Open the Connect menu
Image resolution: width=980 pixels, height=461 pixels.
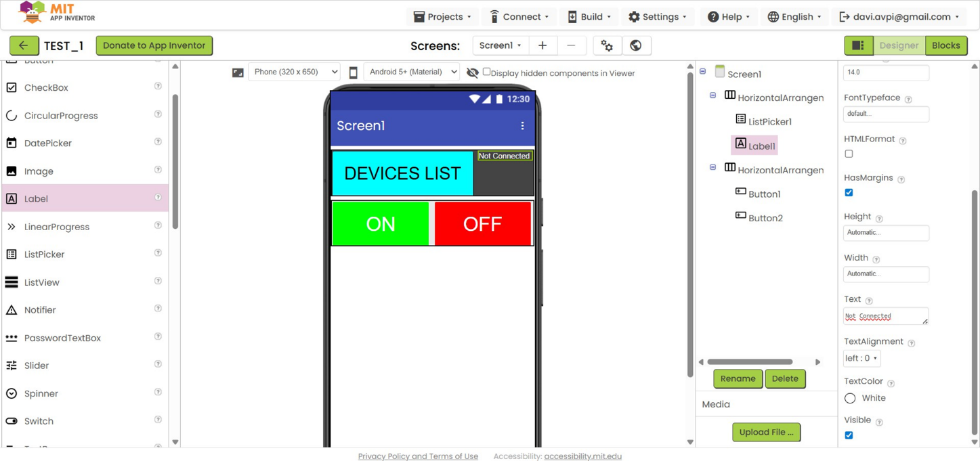point(519,17)
